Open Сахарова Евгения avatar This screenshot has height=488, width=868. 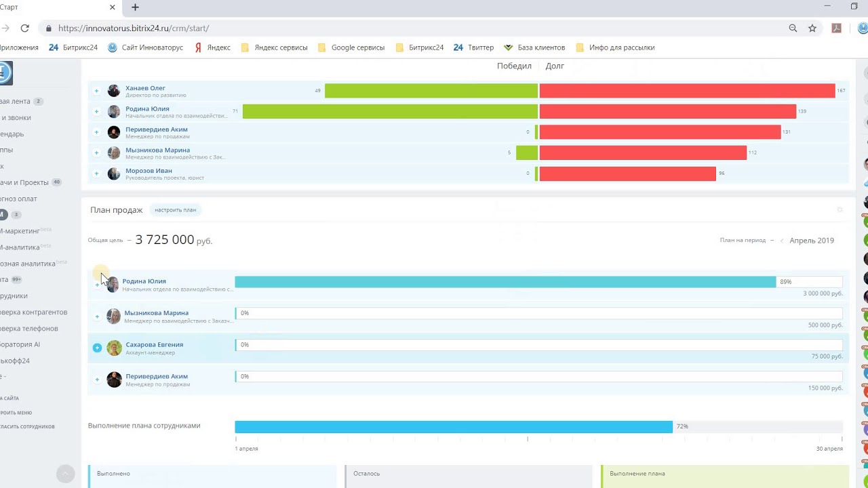[x=114, y=348]
